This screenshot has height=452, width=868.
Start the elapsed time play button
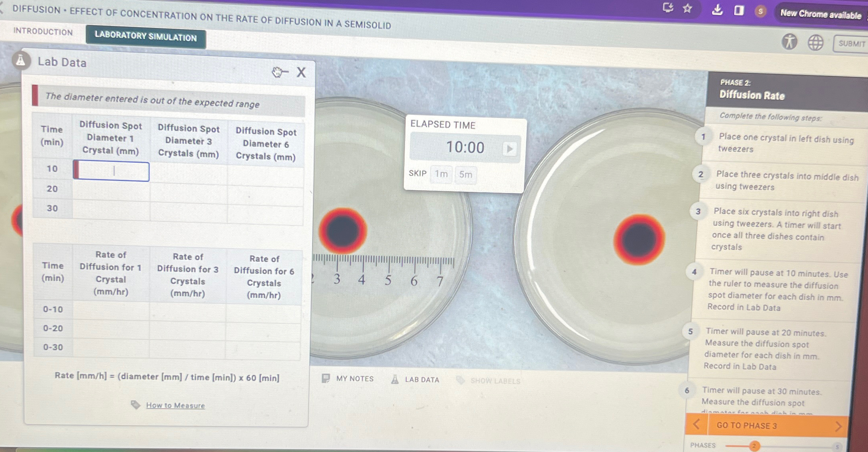509,149
